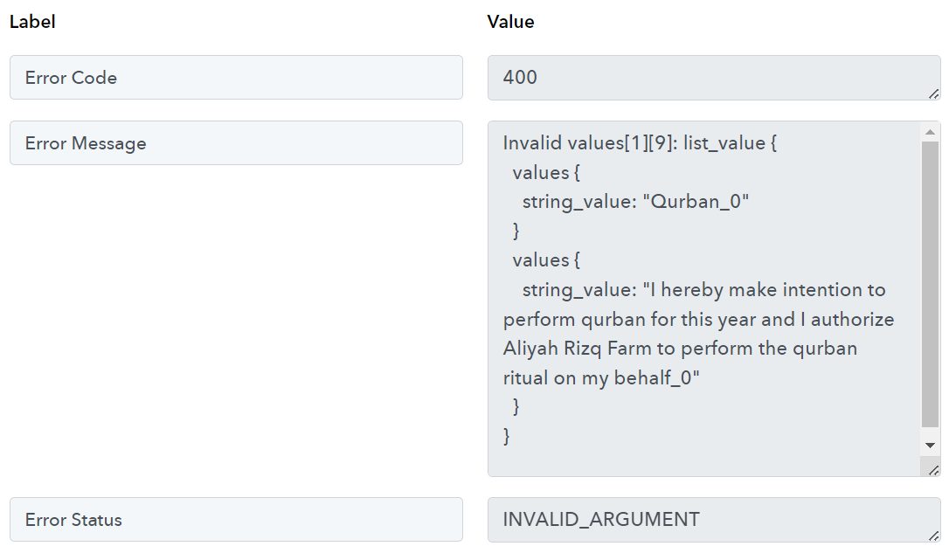The image size is (949, 560).
Task: Focus the Error Status label field
Action: click(236, 520)
